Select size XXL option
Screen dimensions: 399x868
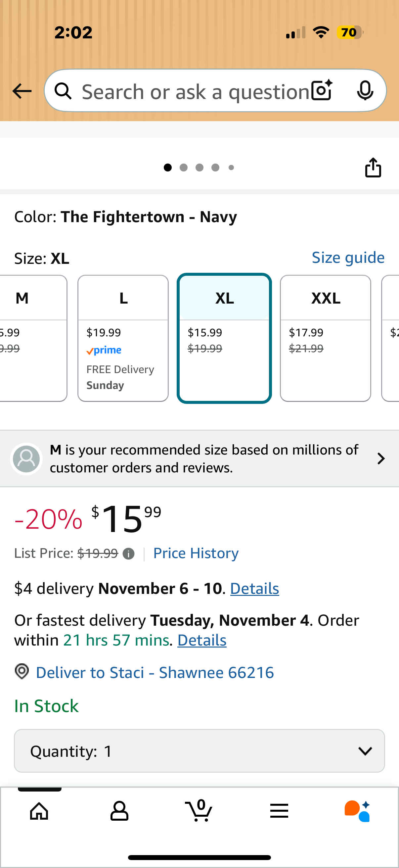coord(325,338)
